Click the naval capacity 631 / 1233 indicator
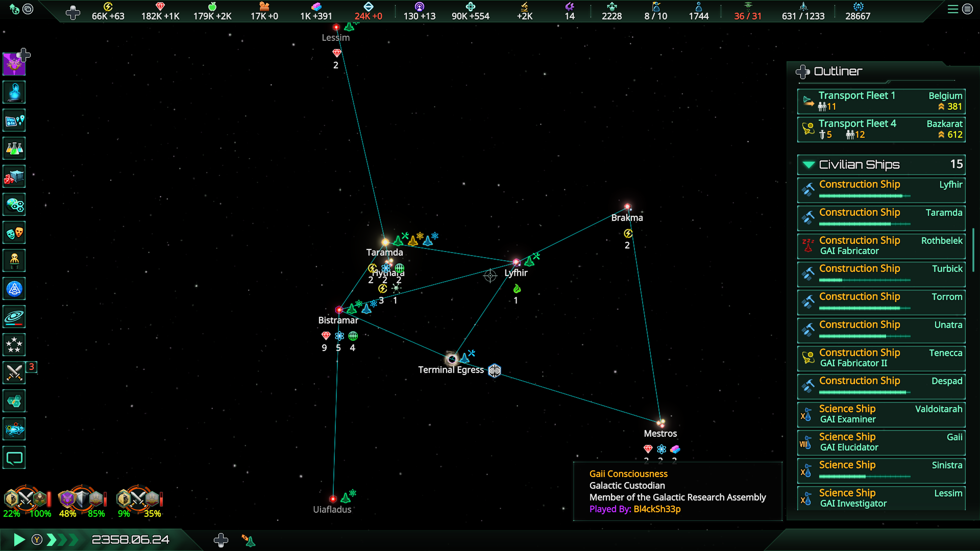 pos(803,11)
